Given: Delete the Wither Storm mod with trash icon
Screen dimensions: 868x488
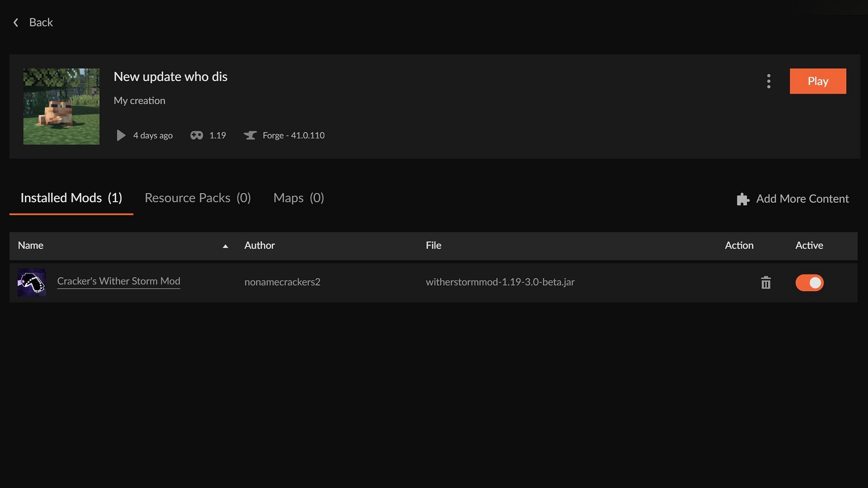Looking at the screenshot, I should [765, 283].
